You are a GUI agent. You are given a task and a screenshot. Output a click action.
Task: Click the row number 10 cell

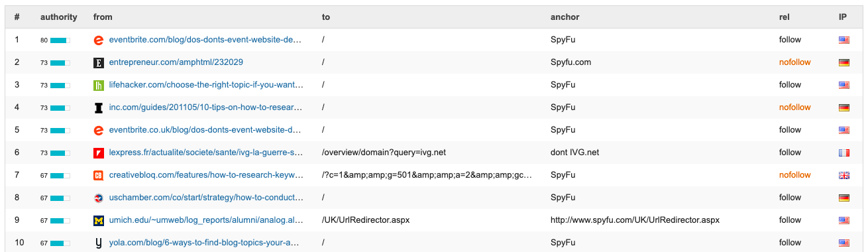(19, 243)
